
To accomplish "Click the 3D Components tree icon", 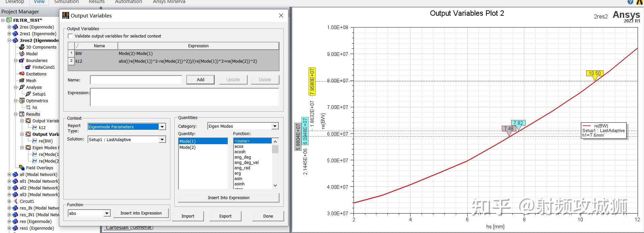I will point(22,47).
